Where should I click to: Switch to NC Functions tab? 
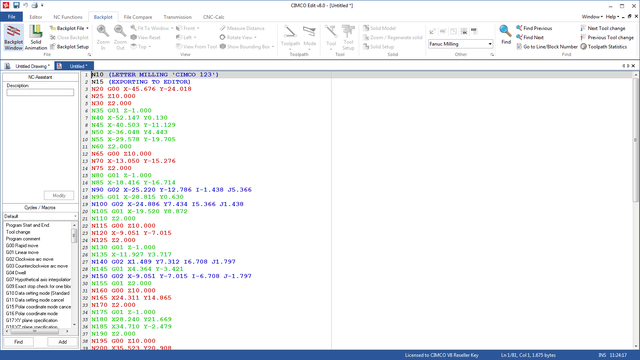68,17
